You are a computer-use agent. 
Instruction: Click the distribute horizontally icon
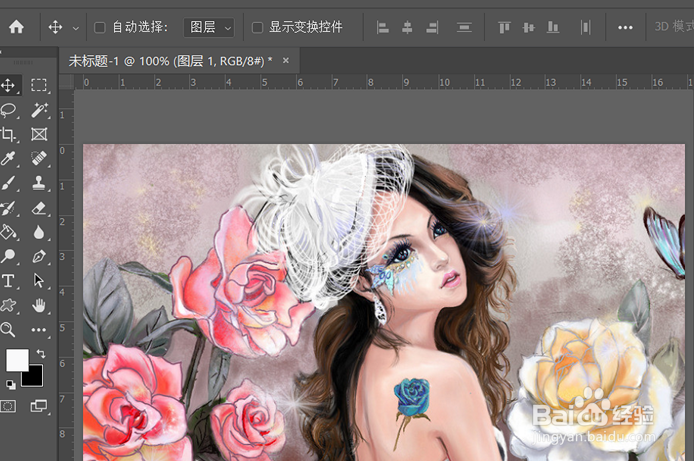point(586,27)
